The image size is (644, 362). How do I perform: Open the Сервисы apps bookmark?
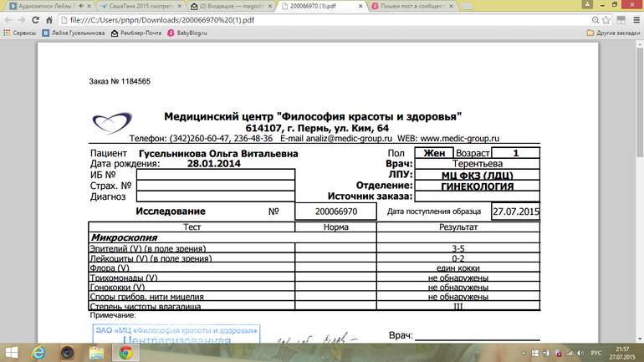click(x=19, y=33)
